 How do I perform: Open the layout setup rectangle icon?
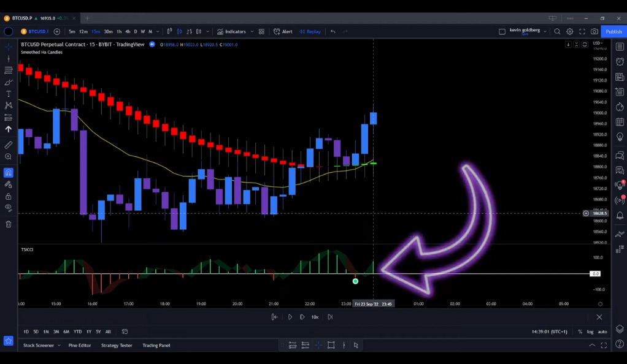[x=502, y=32]
